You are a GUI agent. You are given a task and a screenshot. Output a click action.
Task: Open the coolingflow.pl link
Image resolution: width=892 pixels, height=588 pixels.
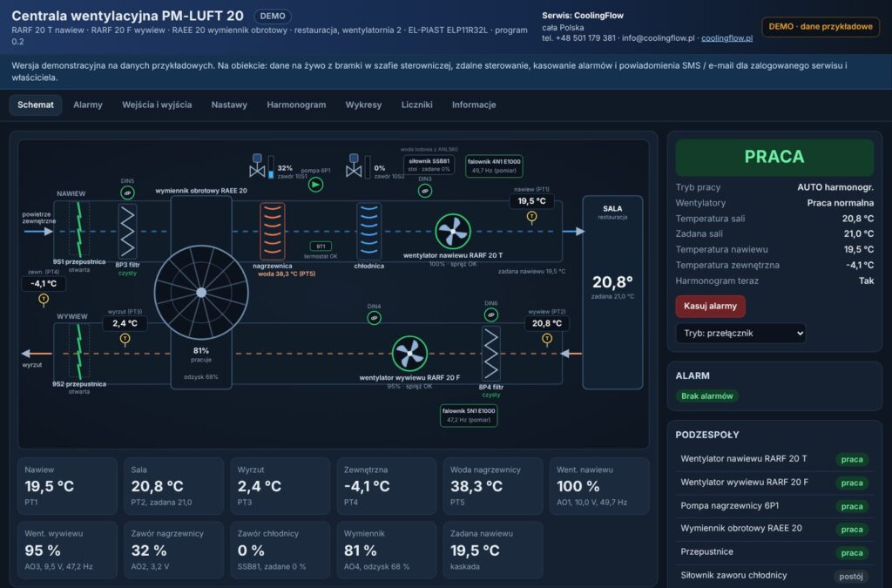click(x=727, y=38)
